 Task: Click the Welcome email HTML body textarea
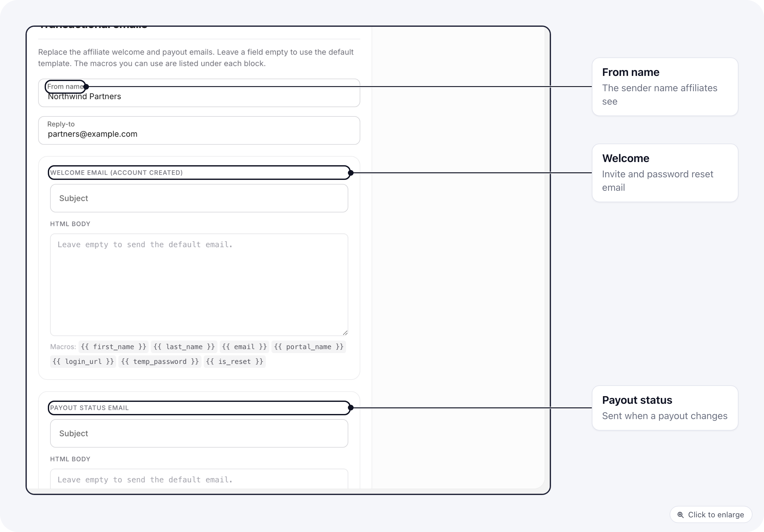click(x=199, y=284)
